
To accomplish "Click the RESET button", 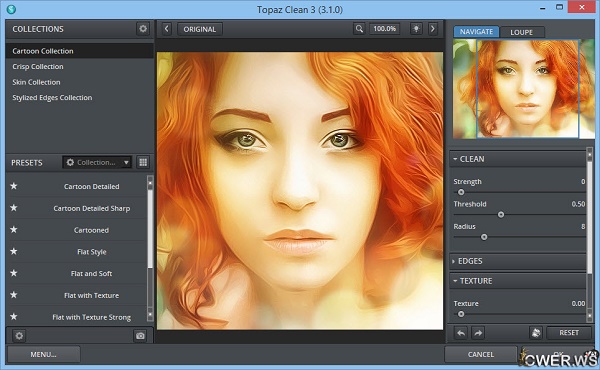I will [x=569, y=333].
